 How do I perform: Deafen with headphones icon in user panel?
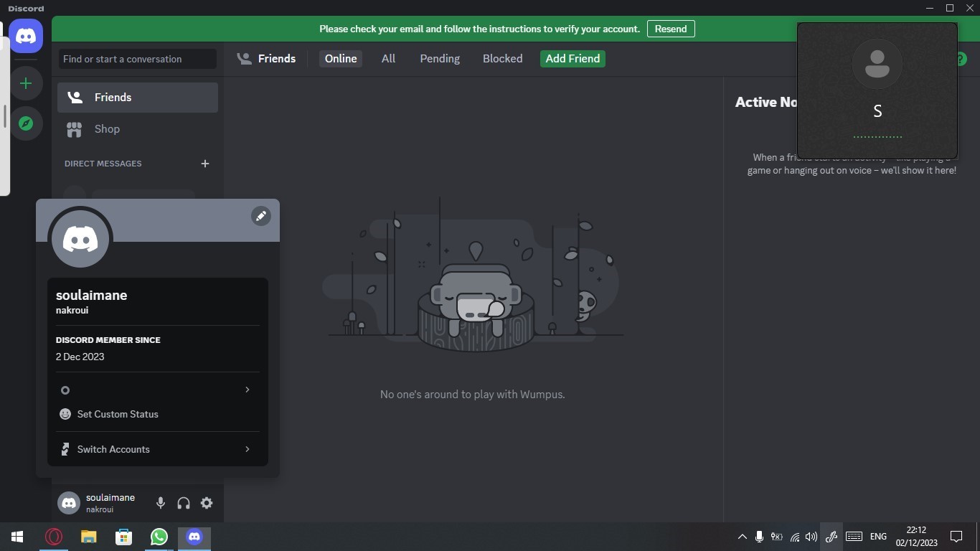point(184,503)
